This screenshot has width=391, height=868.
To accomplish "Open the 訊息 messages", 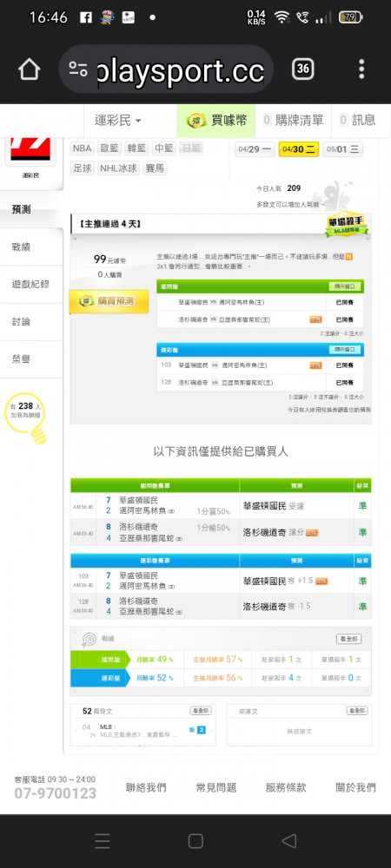I will click(x=357, y=120).
